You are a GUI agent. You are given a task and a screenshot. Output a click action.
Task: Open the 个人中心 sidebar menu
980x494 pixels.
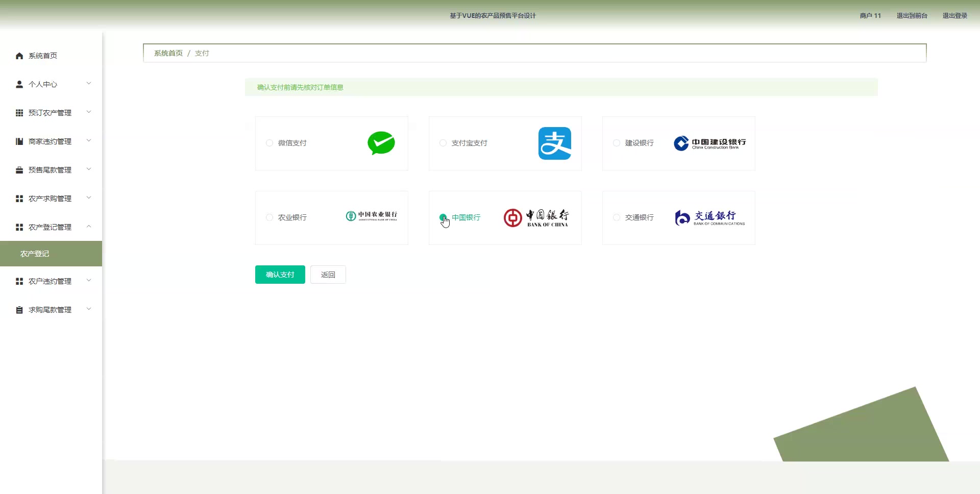(x=51, y=84)
